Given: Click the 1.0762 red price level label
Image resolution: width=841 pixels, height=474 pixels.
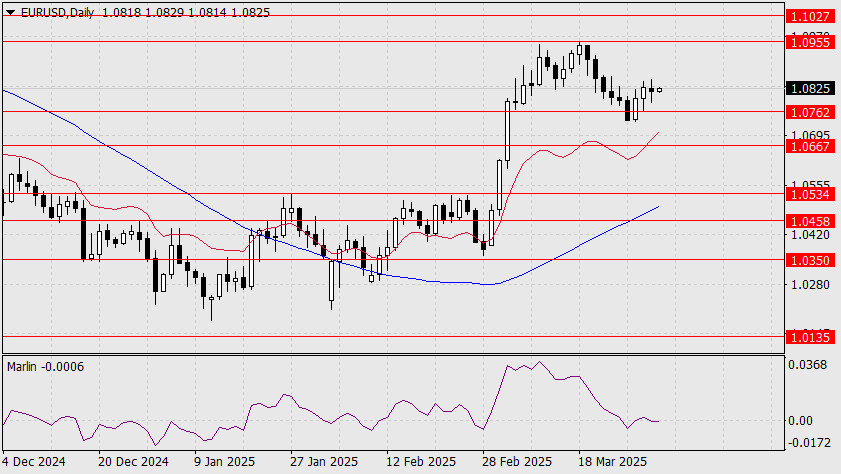Looking at the screenshot, I should (810, 112).
